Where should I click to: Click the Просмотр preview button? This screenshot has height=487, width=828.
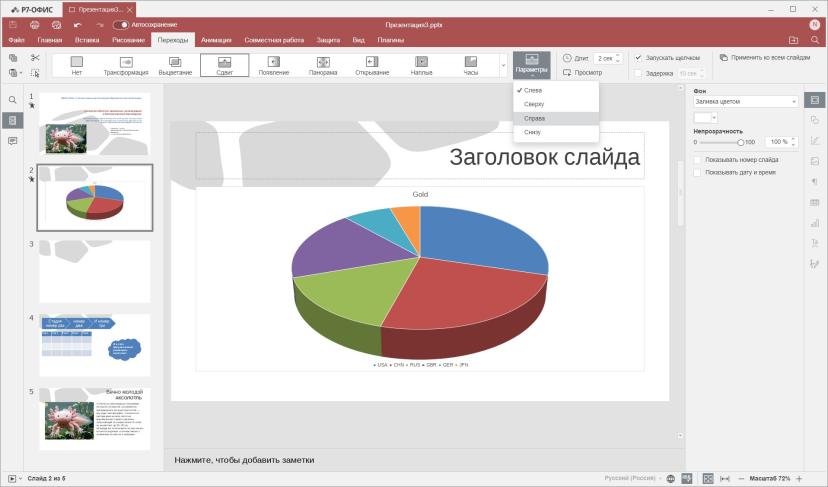(582, 72)
